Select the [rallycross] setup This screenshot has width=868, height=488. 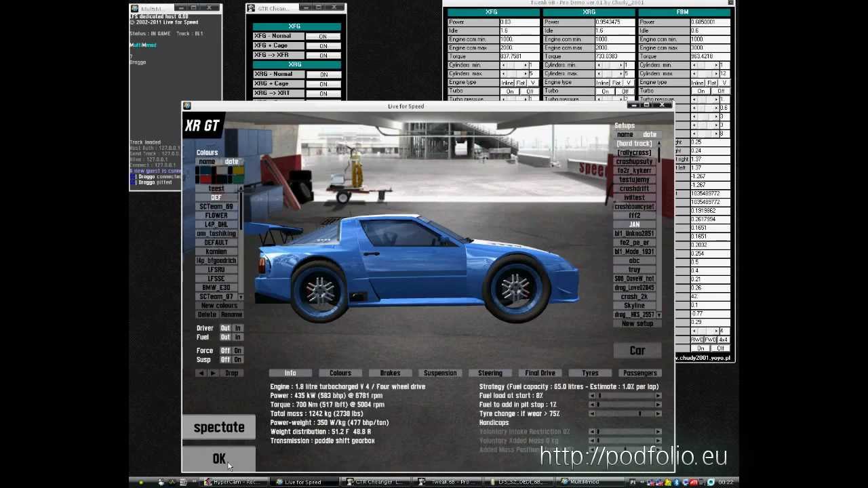pos(634,152)
